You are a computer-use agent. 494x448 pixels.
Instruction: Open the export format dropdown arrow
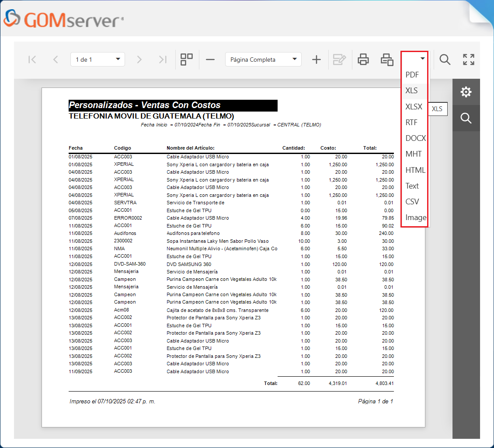tap(422, 58)
